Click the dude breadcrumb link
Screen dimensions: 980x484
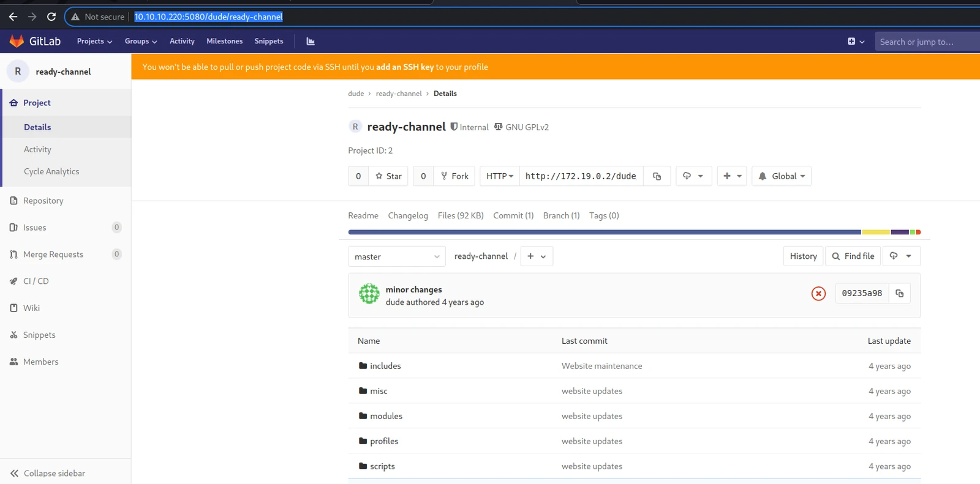pos(356,94)
